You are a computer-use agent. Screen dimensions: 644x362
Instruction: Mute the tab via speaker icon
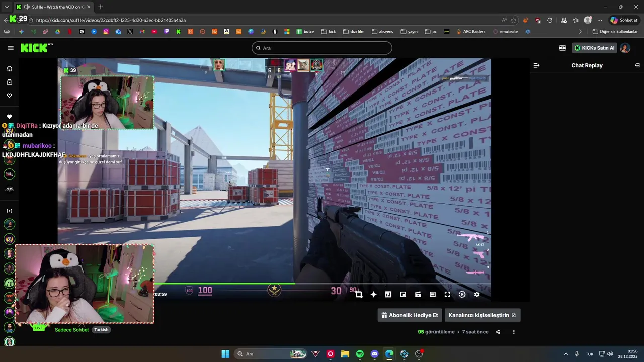[x=26, y=7]
